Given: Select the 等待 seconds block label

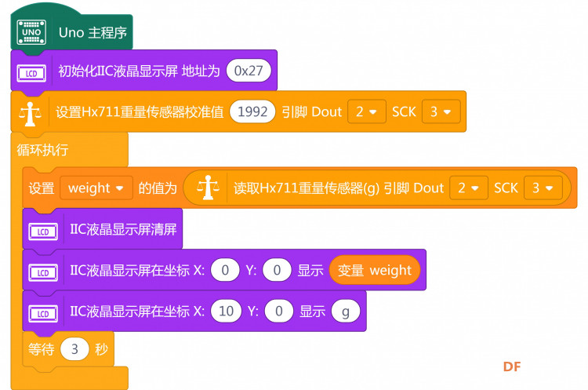Looking at the screenshot, I should [x=42, y=349].
